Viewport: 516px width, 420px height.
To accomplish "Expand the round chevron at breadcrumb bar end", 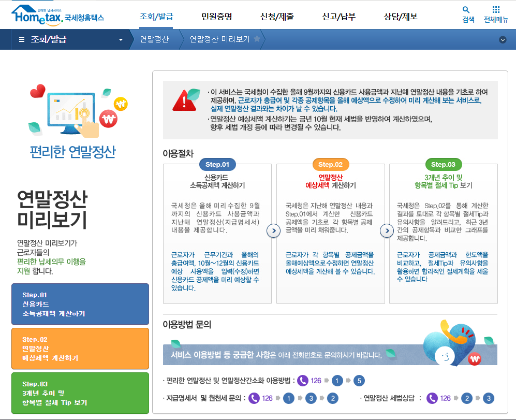I will pos(503,40).
